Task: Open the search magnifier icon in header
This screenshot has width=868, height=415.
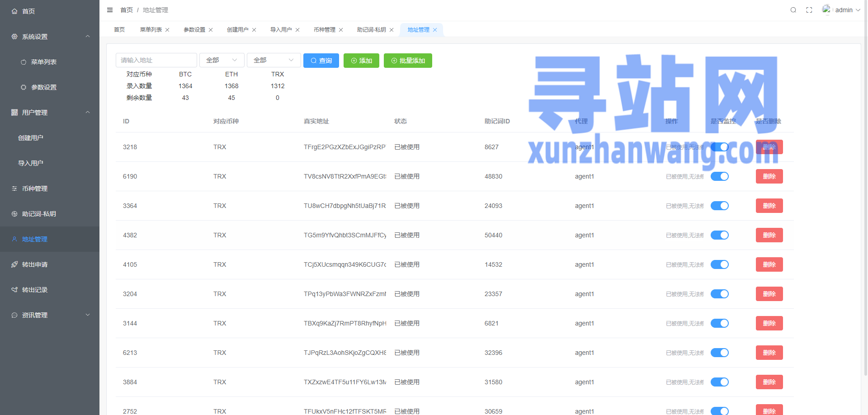Action: tap(793, 10)
